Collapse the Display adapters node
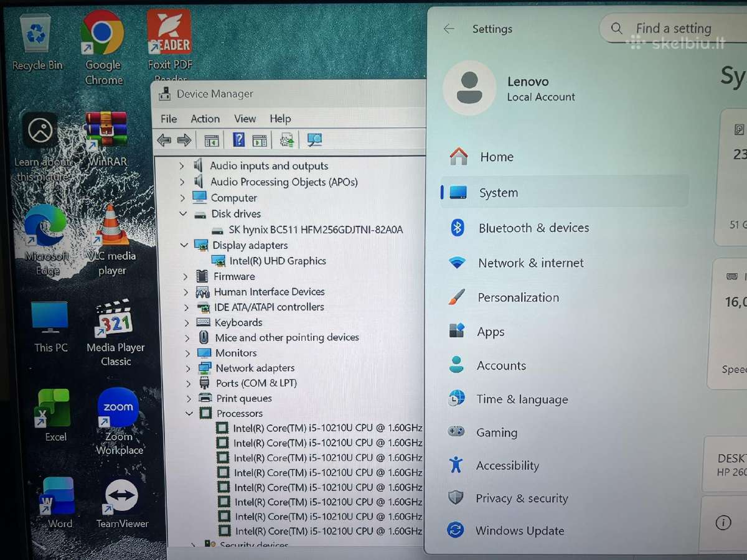Screen dimensions: 747x560 pyautogui.click(x=184, y=245)
